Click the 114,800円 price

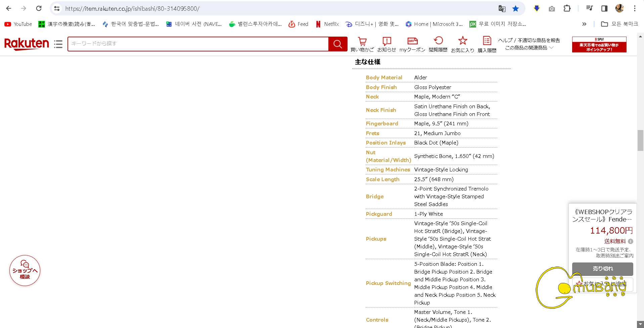coord(611,231)
